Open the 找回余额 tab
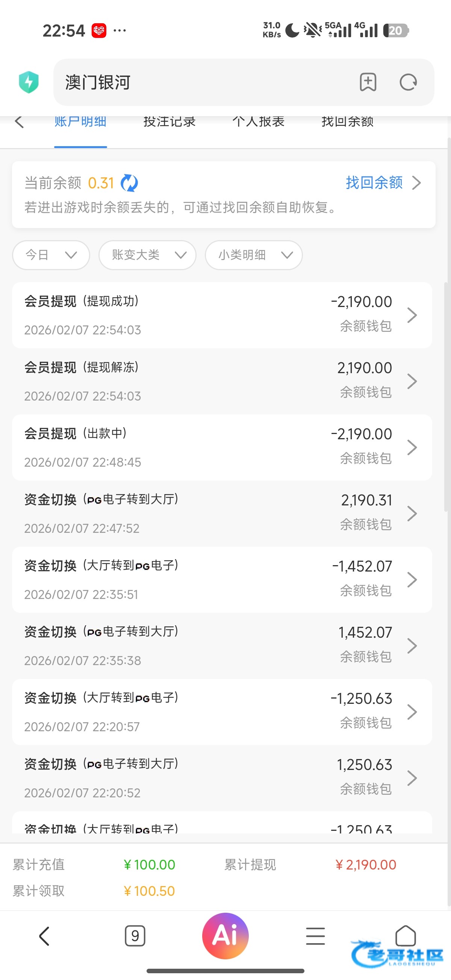451x980 pixels. 347,122
